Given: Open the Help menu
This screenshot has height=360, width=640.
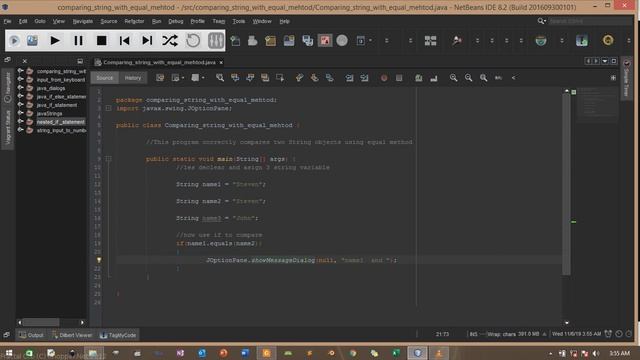Looking at the screenshot, I should [284, 21].
